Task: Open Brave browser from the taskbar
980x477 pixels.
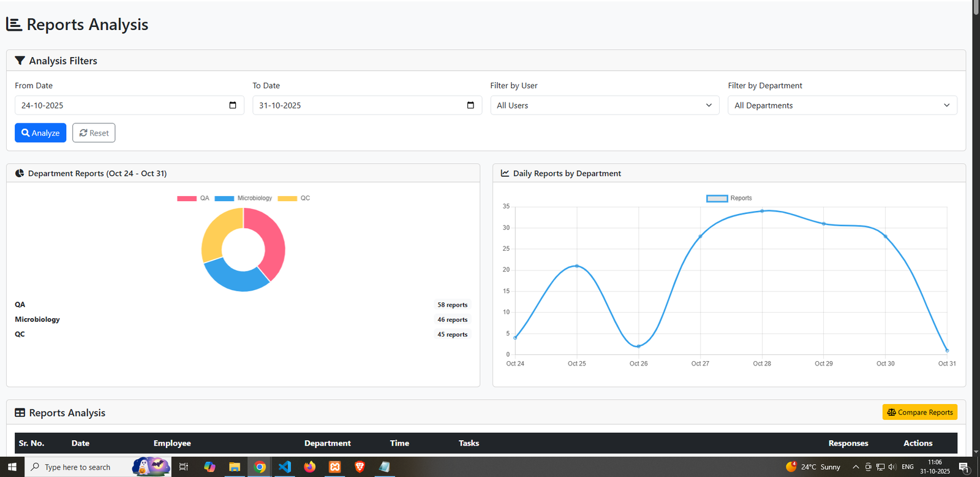Action: (360, 467)
